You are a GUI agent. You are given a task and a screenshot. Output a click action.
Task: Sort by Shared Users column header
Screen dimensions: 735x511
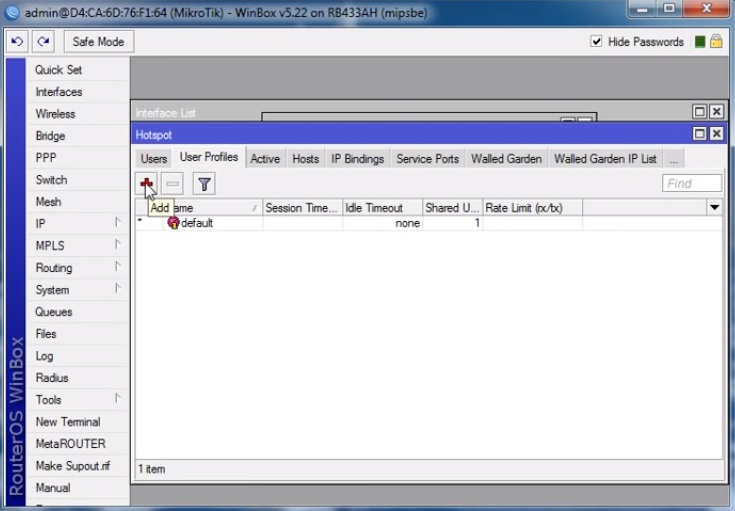tap(452, 208)
